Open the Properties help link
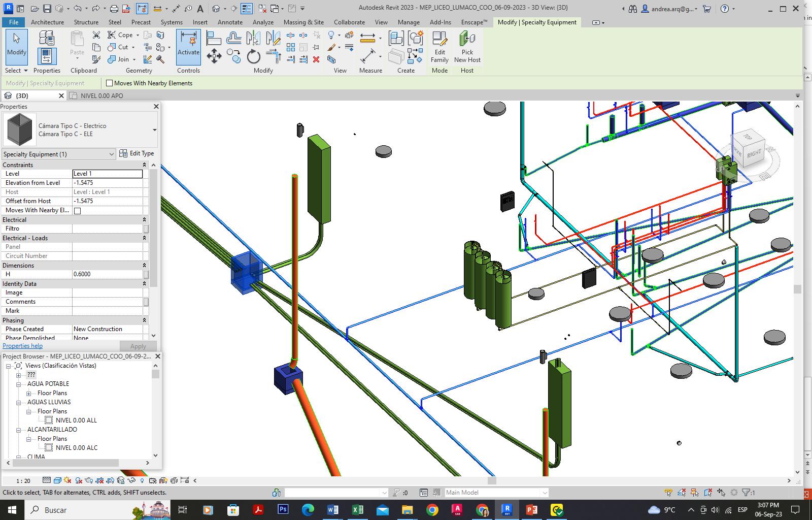Screen dimensions: 812x520 click(23, 346)
